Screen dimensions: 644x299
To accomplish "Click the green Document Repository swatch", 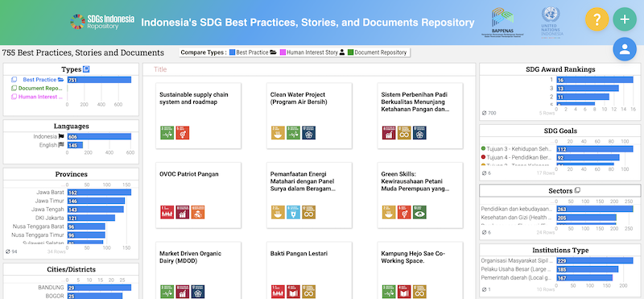I will (x=350, y=52).
